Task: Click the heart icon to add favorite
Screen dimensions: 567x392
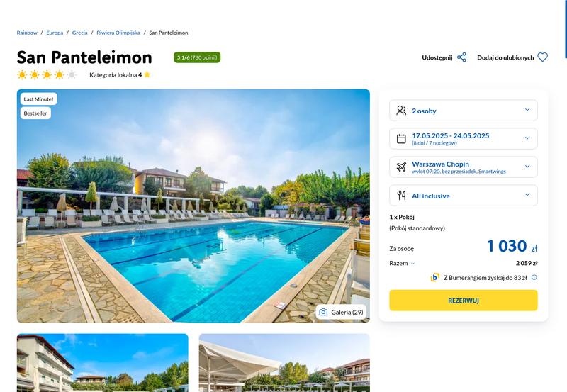Action: 542,57
